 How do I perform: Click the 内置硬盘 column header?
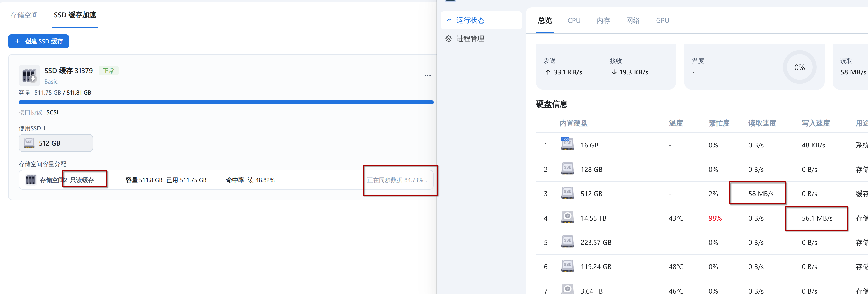[574, 123]
